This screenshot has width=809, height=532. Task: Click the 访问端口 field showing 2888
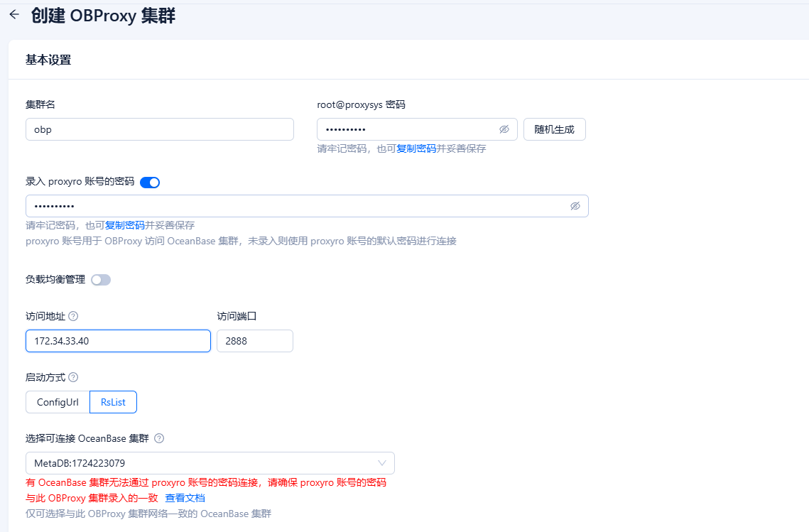[x=255, y=341]
